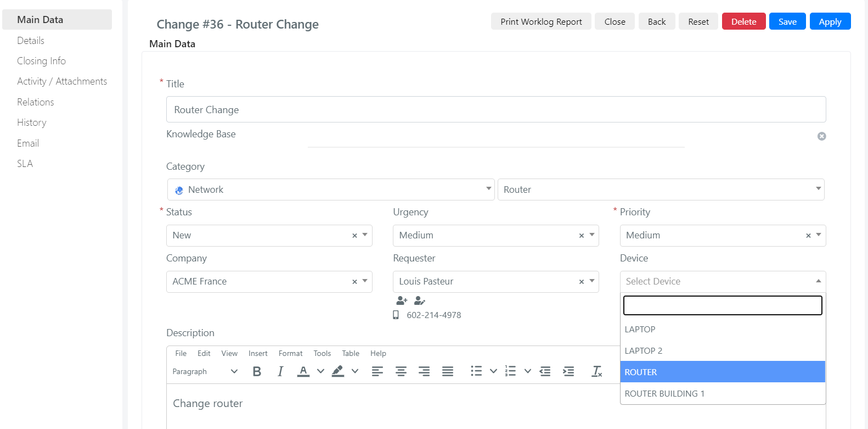The width and height of the screenshot is (868, 429).
Task: Toggle bold formatting in description editor
Action: click(257, 371)
